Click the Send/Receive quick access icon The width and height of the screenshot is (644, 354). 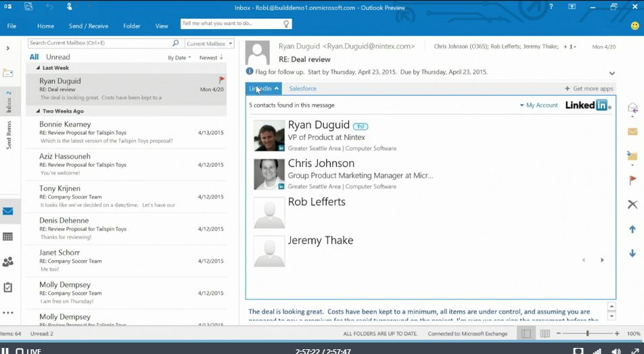click(x=28, y=7)
